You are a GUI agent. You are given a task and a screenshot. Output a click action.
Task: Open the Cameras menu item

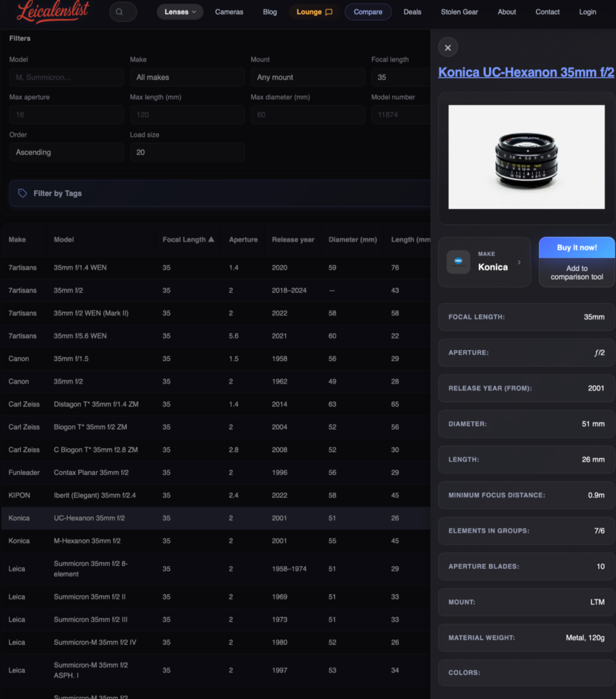[x=229, y=12]
